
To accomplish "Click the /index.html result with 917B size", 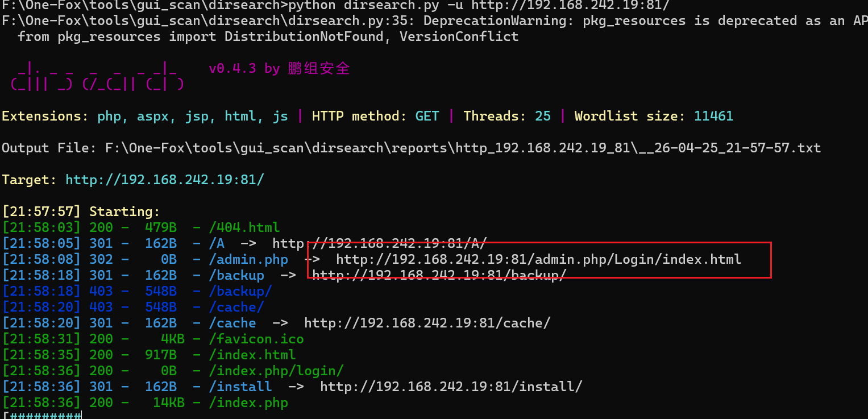I will [x=252, y=355].
